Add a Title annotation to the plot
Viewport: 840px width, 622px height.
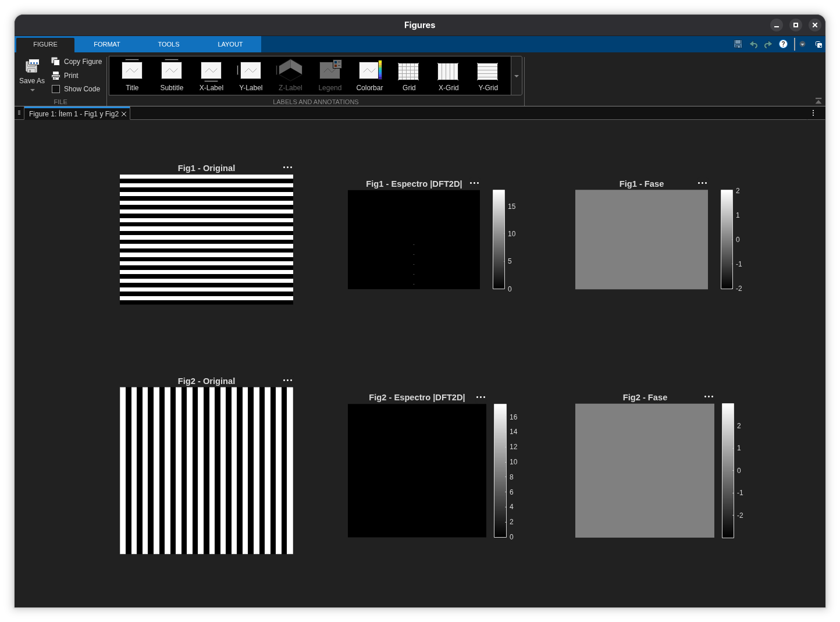click(x=132, y=76)
